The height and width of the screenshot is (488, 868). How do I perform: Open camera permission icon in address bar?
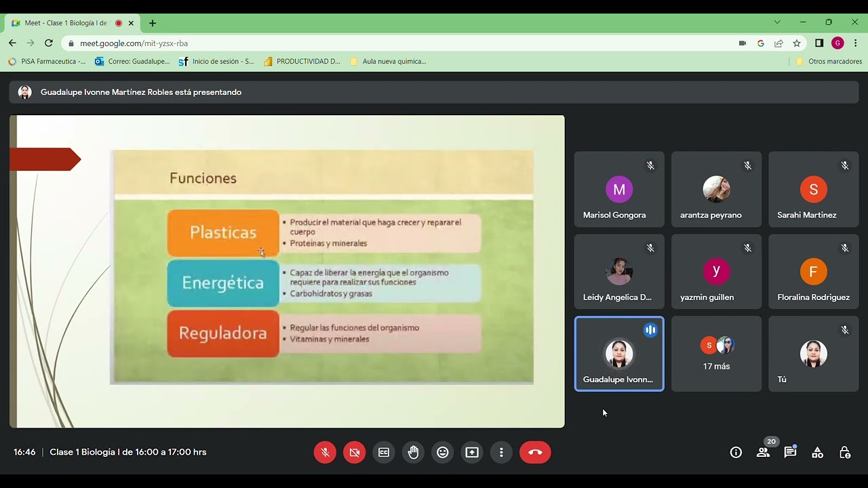[x=743, y=43]
